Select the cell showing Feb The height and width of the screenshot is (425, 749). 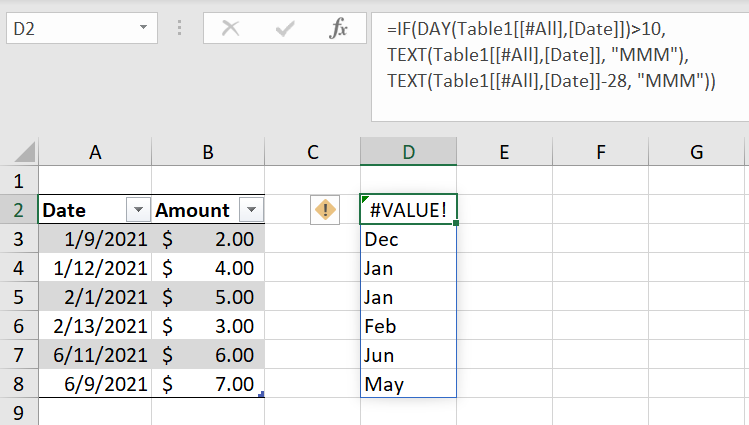click(408, 326)
